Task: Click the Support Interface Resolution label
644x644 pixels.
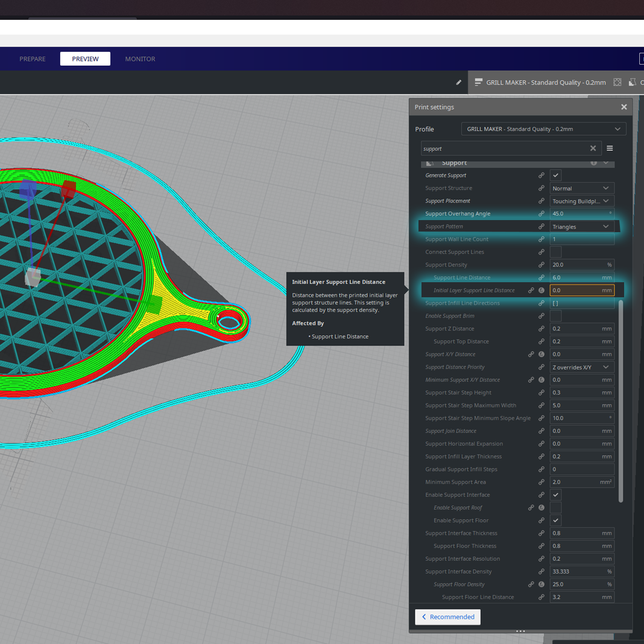Action: [x=462, y=558]
